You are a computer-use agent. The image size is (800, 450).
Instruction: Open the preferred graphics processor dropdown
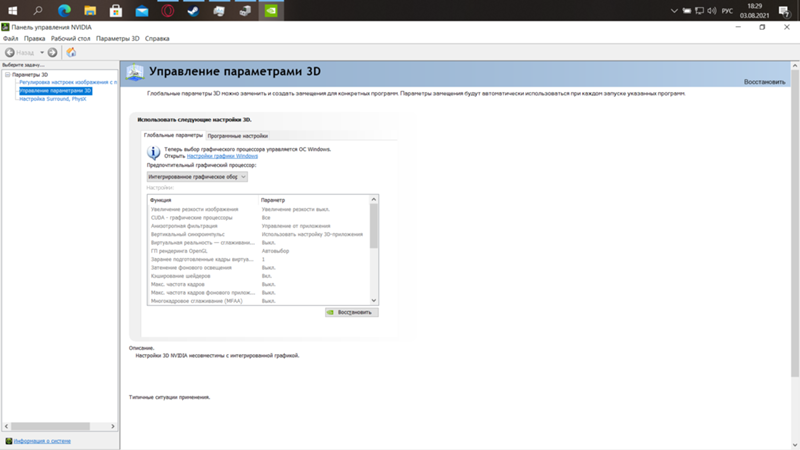pyautogui.click(x=197, y=177)
